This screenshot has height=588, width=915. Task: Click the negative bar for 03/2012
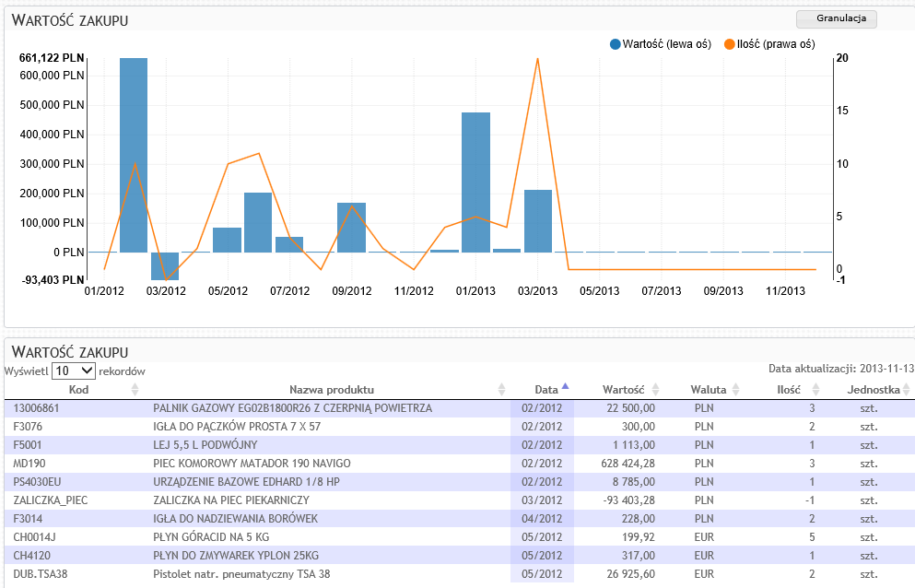pyautogui.click(x=165, y=265)
